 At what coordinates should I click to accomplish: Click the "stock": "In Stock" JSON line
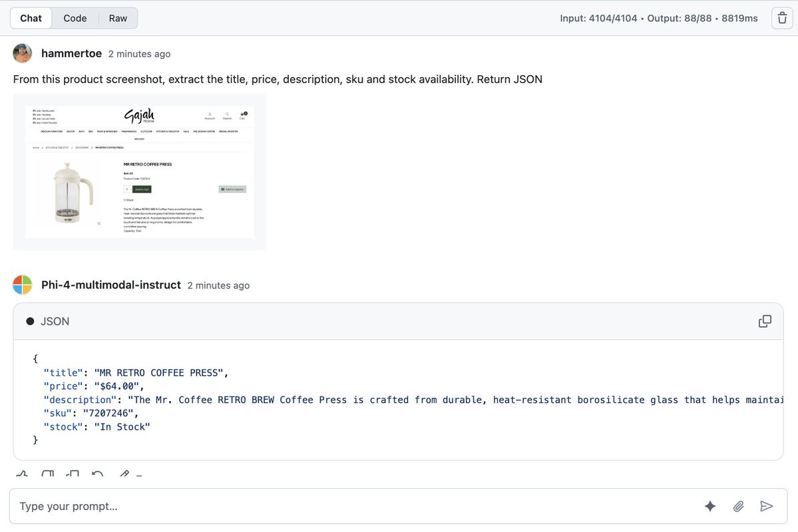coord(97,427)
